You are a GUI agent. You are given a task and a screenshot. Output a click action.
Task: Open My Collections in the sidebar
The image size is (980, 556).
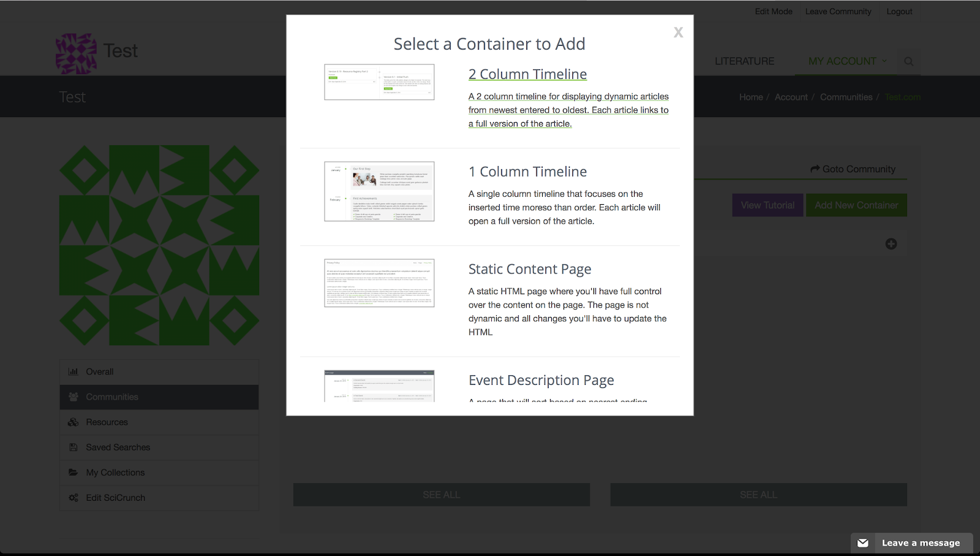click(159, 473)
